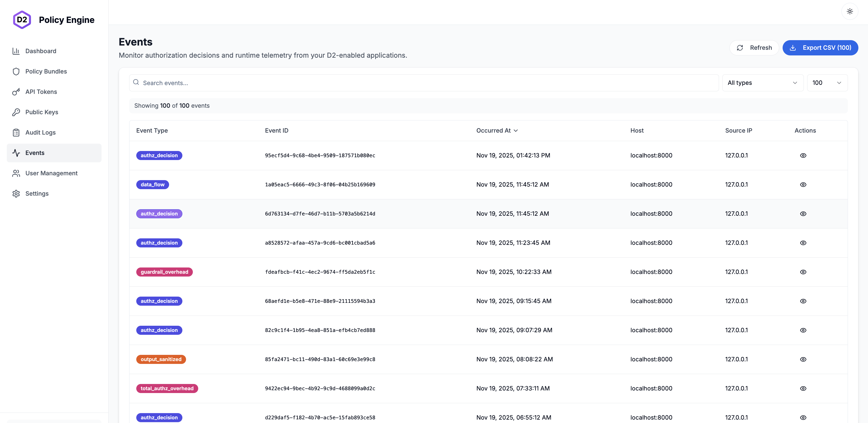
Task: Open the Dashboard section
Action: (x=40, y=51)
